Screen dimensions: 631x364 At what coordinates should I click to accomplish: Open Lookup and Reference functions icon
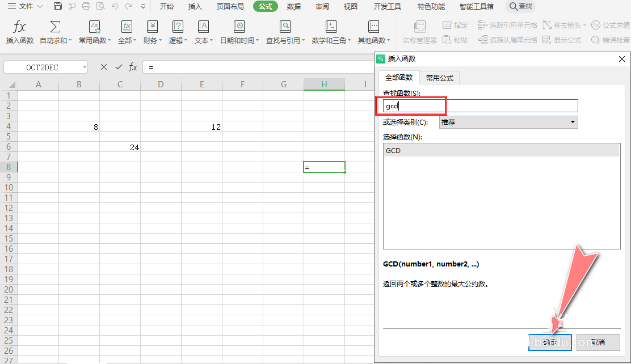point(285,27)
